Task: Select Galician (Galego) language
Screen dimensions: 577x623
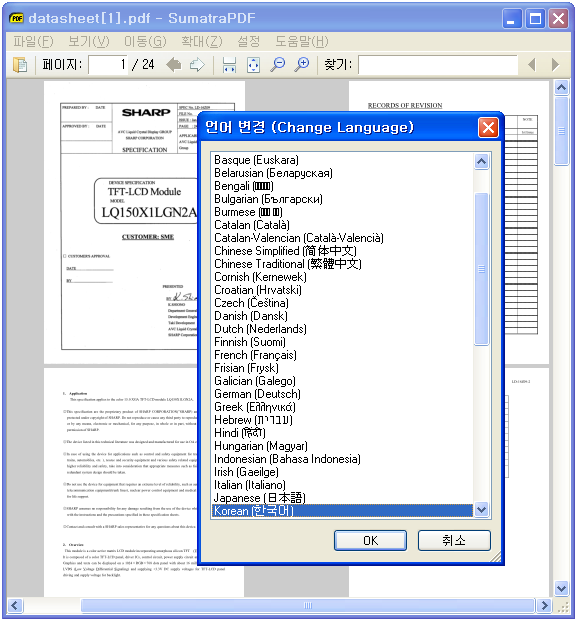Action: 342,381
